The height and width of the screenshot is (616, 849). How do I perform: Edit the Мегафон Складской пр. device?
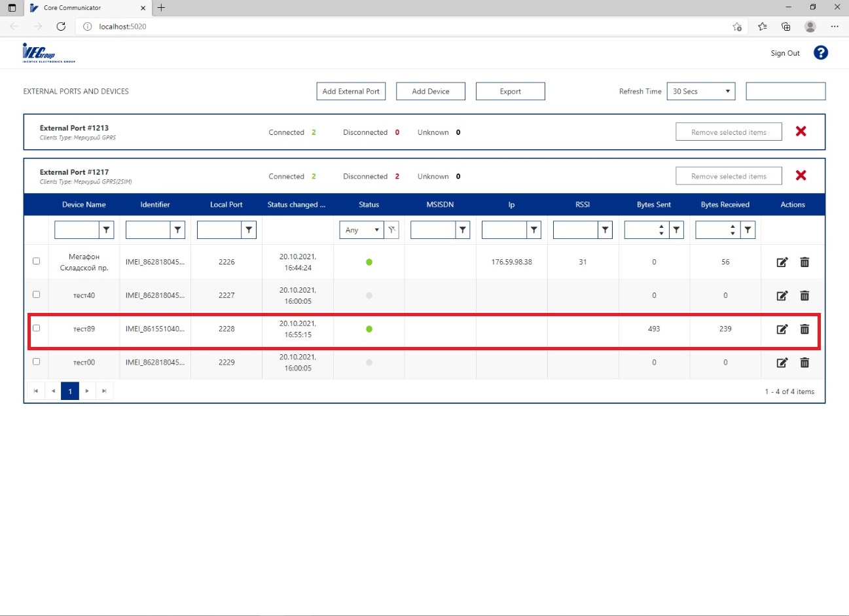coord(782,263)
